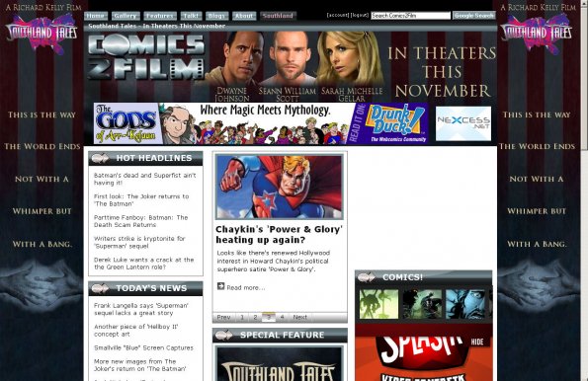Screen dimensions: 588x381
Task: Select page 3 in slide pager
Action: point(269,317)
